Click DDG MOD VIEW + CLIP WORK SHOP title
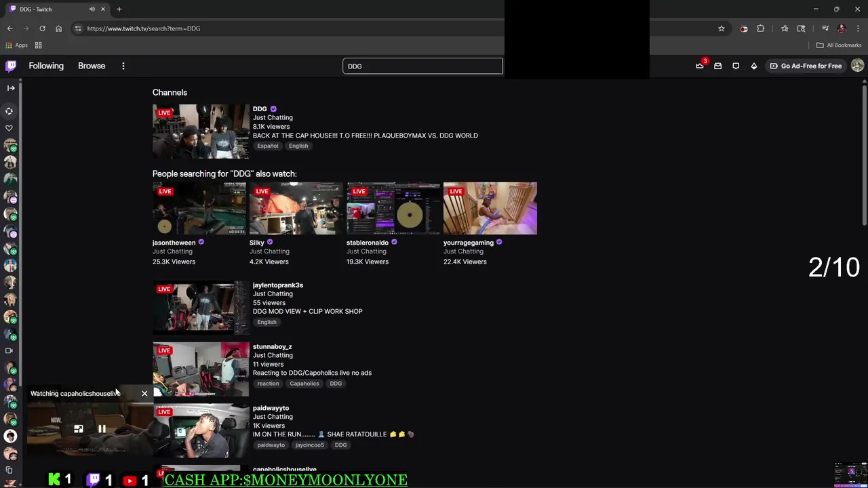 308,311
